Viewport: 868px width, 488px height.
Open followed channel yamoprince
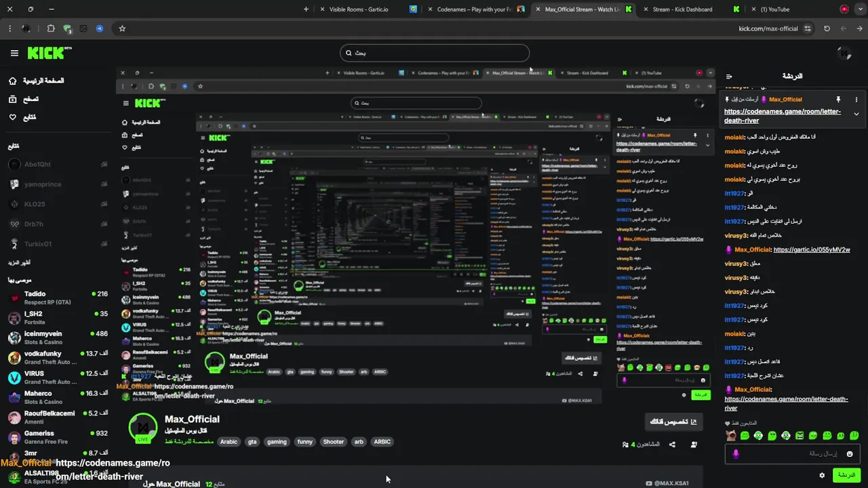tap(58, 184)
